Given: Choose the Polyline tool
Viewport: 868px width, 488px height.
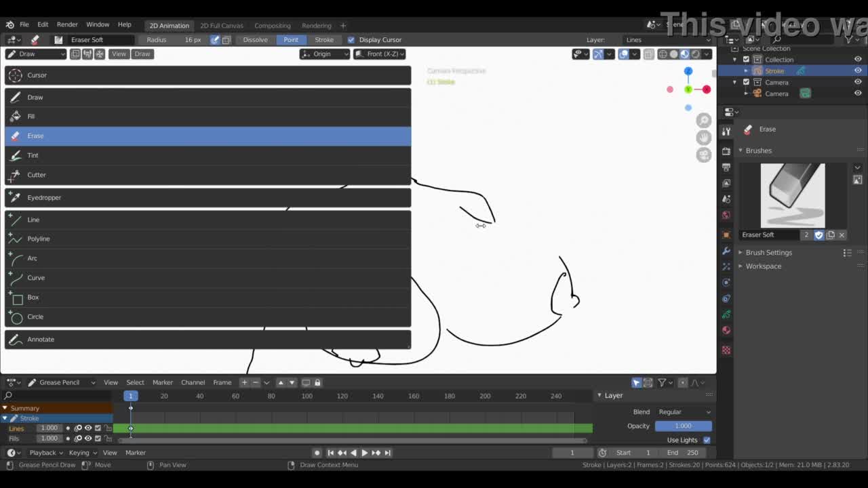Looking at the screenshot, I should point(39,239).
